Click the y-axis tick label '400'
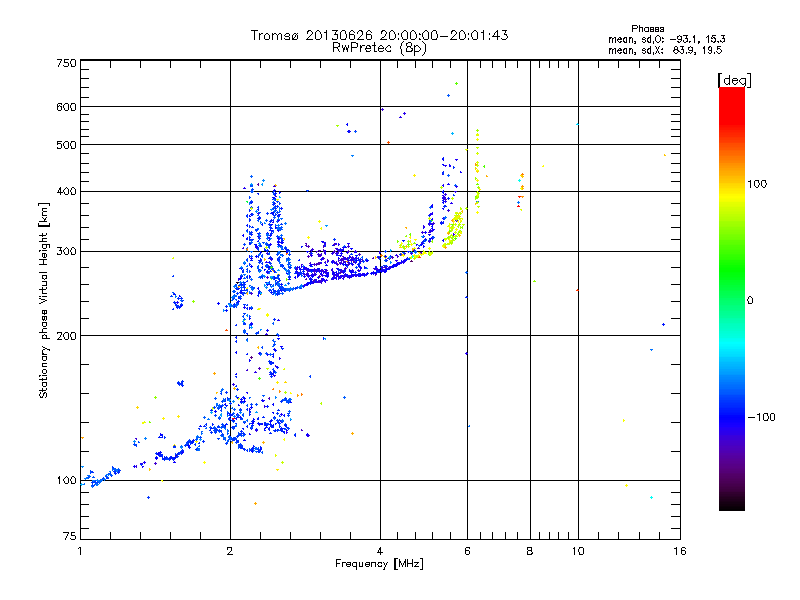The width and height of the screenshot is (800, 600). 66,192
